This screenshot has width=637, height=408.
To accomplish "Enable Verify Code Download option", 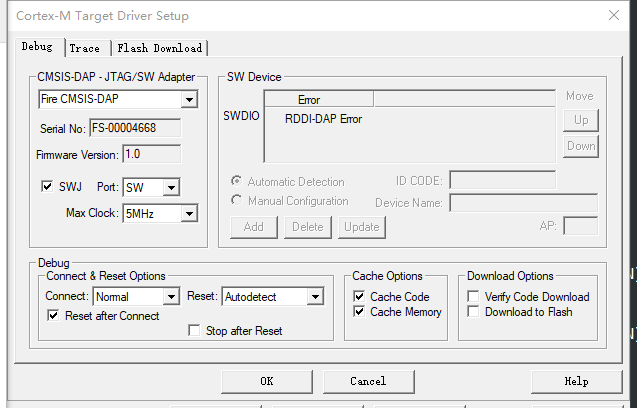I will coord(474,297).
